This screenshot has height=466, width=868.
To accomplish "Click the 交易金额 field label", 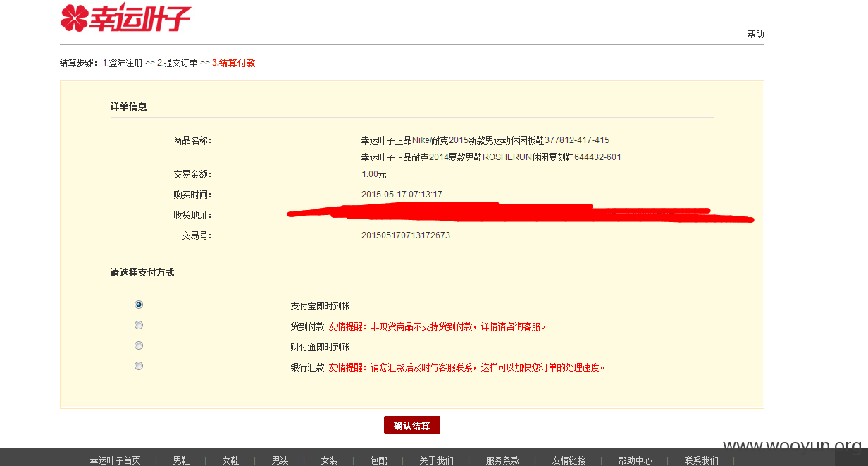I will 193,174.
